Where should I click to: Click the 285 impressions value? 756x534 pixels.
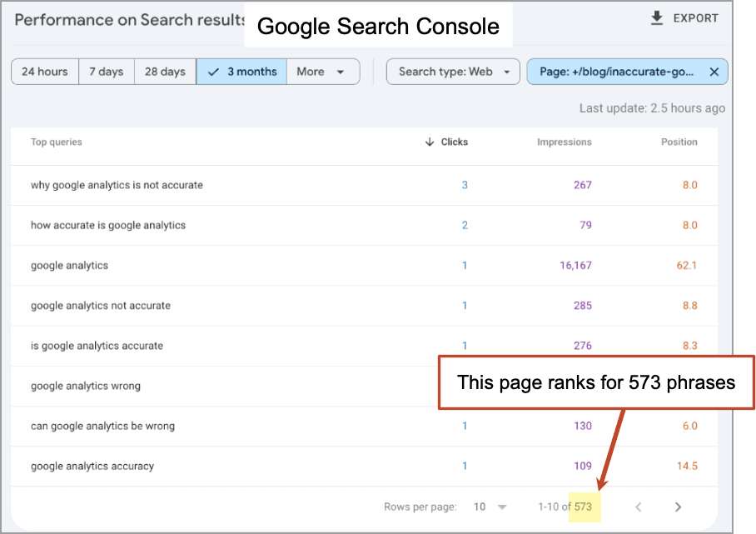[x=583, y=306]
